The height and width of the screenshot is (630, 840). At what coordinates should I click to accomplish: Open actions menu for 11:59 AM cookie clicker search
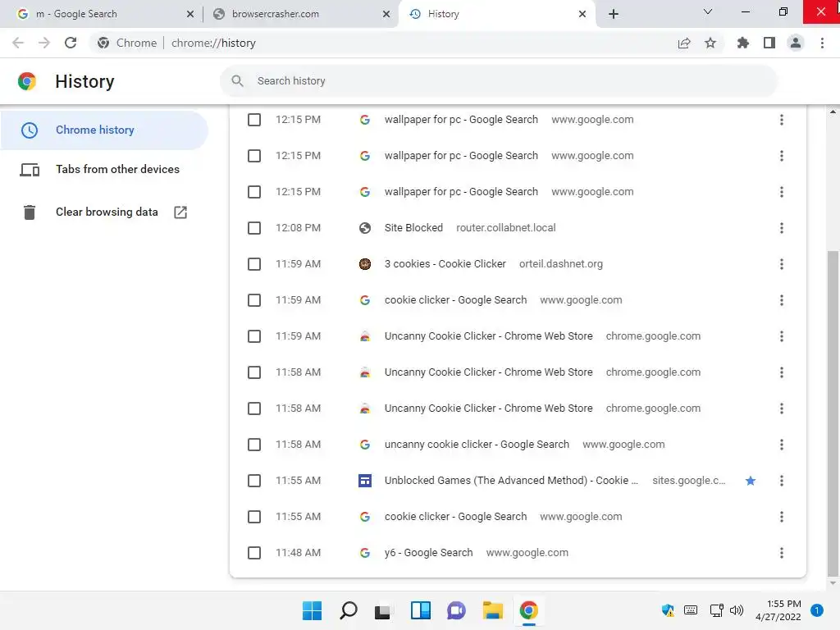(782, 300)
